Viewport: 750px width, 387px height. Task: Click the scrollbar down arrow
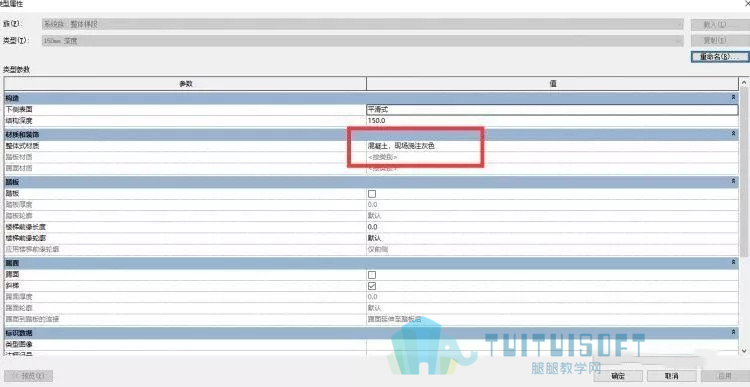(744, 350)
